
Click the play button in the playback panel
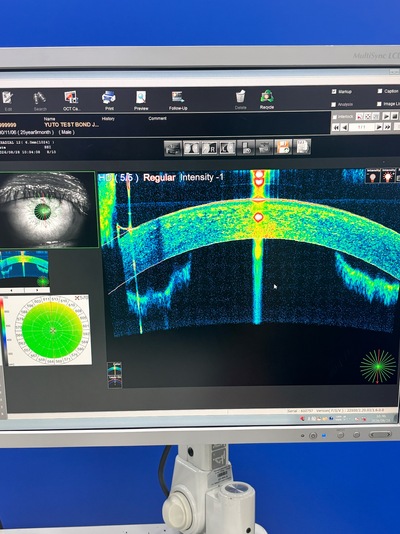click(386, 116)
